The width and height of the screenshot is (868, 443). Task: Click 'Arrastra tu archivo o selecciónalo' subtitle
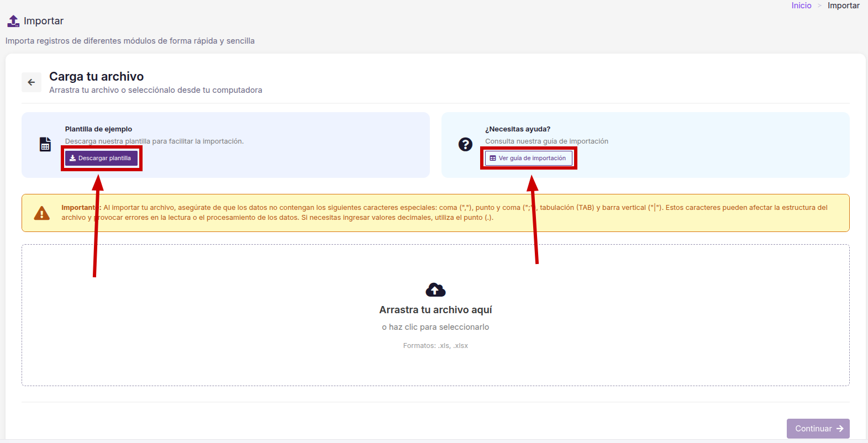(x=155, y=90)
